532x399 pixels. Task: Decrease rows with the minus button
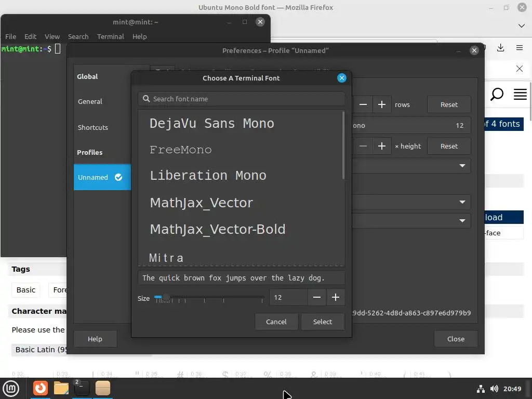tap(363, 104)
